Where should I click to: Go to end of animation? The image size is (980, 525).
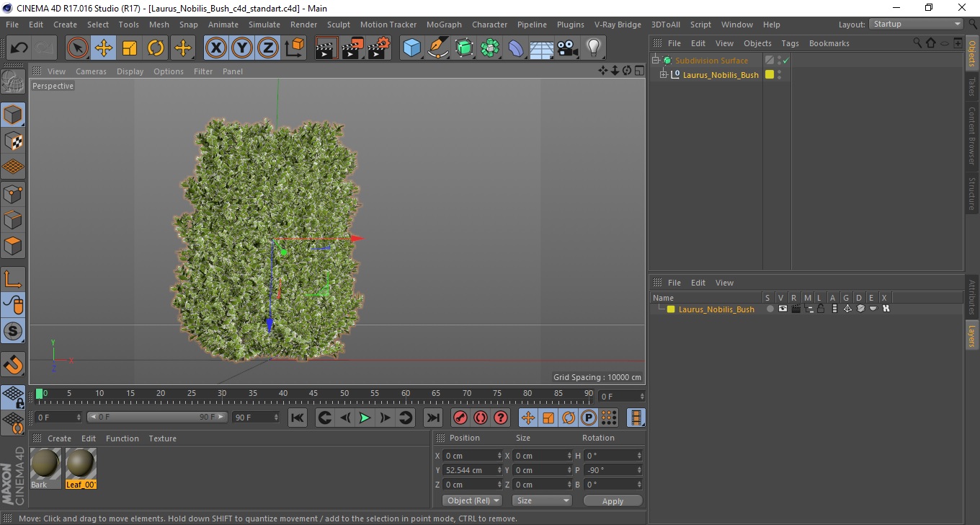tap(432, 418)
